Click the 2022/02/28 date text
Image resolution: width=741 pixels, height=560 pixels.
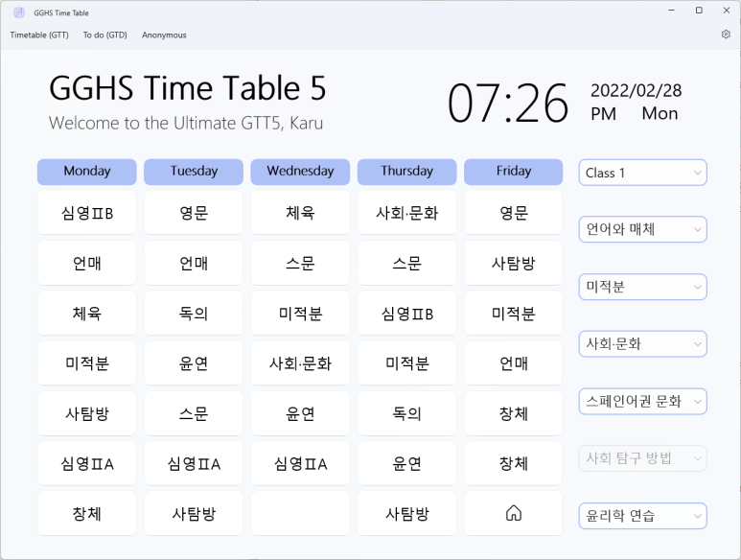pyautogui.click(x=637, y=91)
